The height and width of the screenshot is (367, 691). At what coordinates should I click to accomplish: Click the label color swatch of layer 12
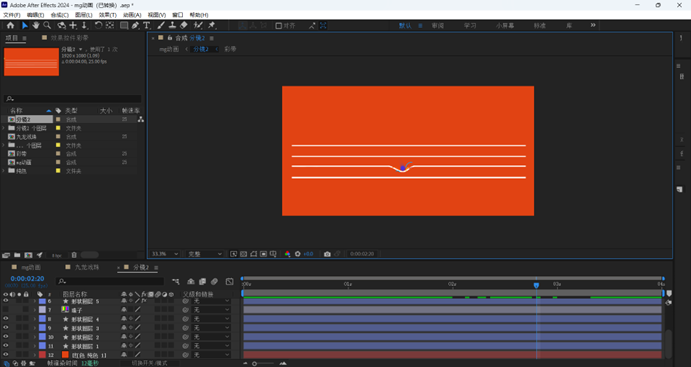coord(42,355)
